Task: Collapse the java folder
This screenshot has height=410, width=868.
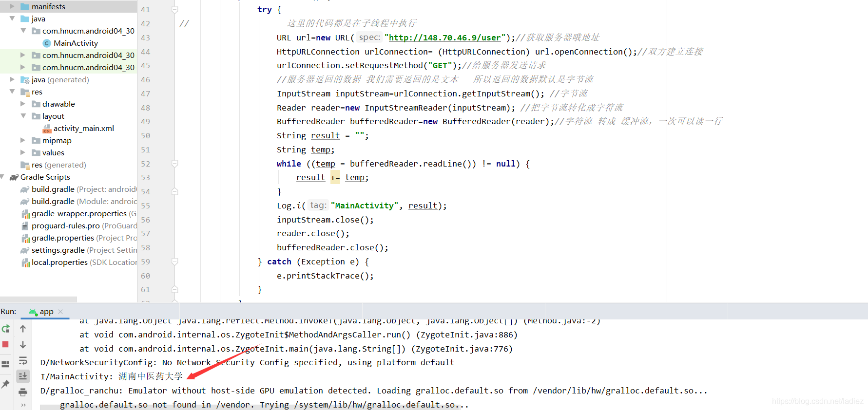Action: pos(12,19)
